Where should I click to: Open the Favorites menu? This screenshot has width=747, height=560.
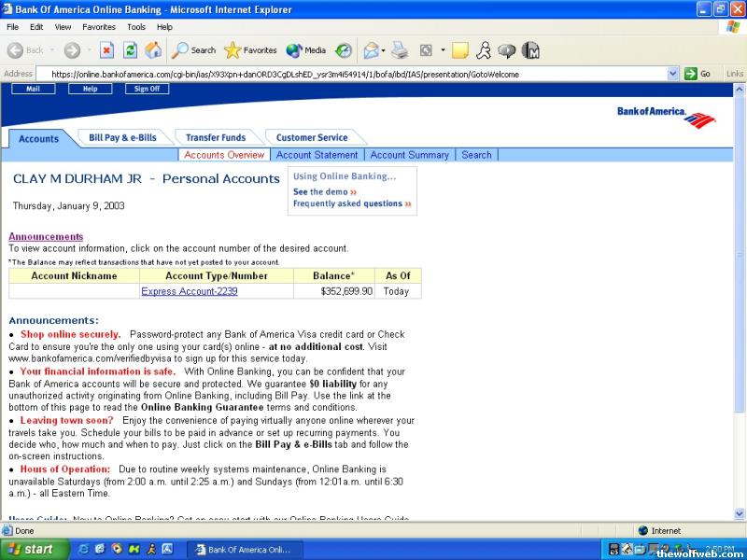[98, 27]
